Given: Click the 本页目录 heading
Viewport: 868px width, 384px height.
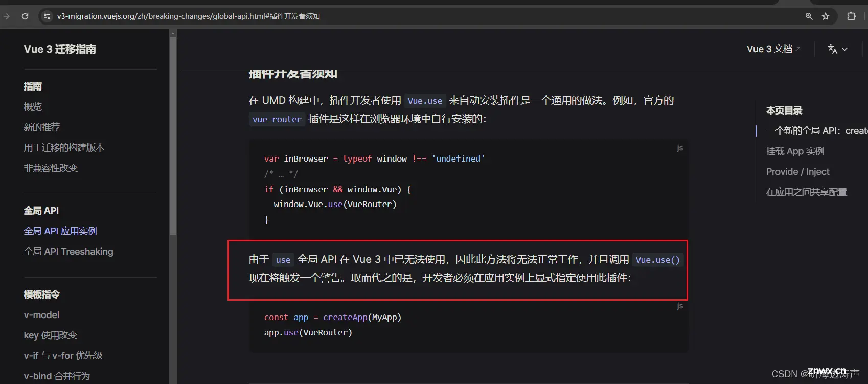Looking at the screenshot, I should pos(784,110).
